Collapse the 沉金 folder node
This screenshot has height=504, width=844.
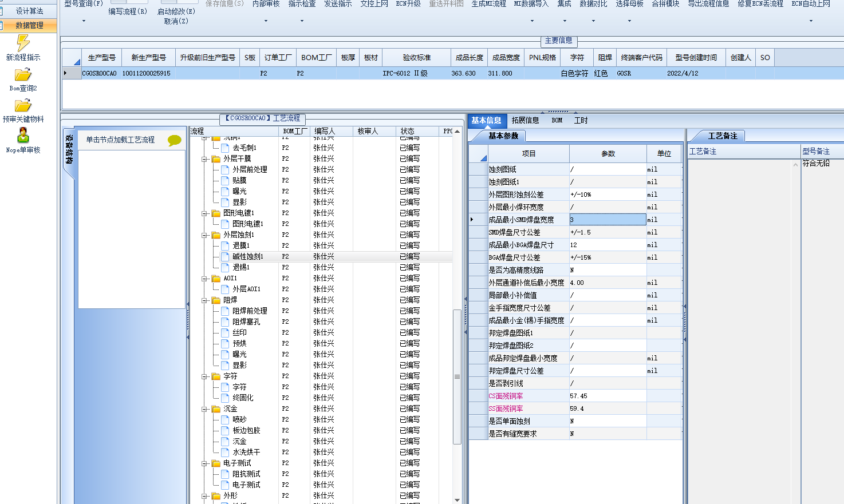click(204, 409)
